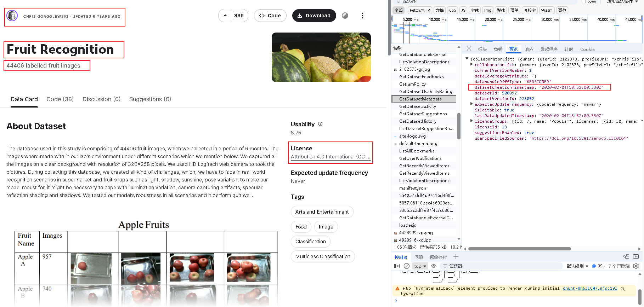Click the last icon on the drawer tab bar
The image size is (644, 307).
tap(636, 257)
